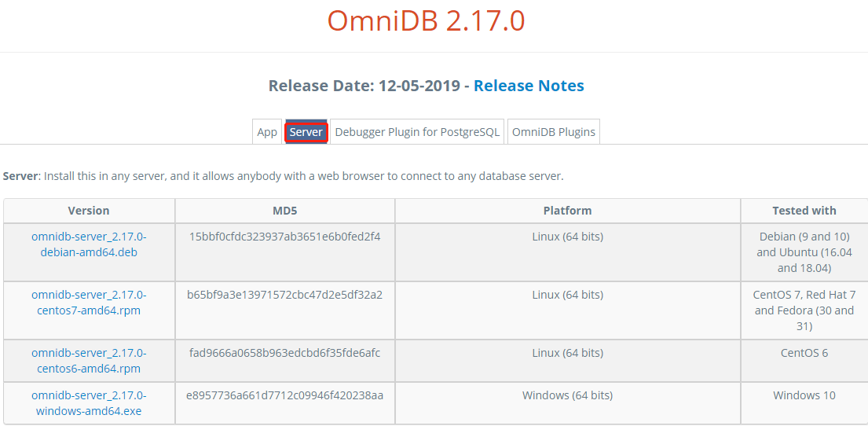Click the Debian and Ubuntu tested cell
This screenshot has width=868, height=426.
pyautogui.click(x=804, y=252)
